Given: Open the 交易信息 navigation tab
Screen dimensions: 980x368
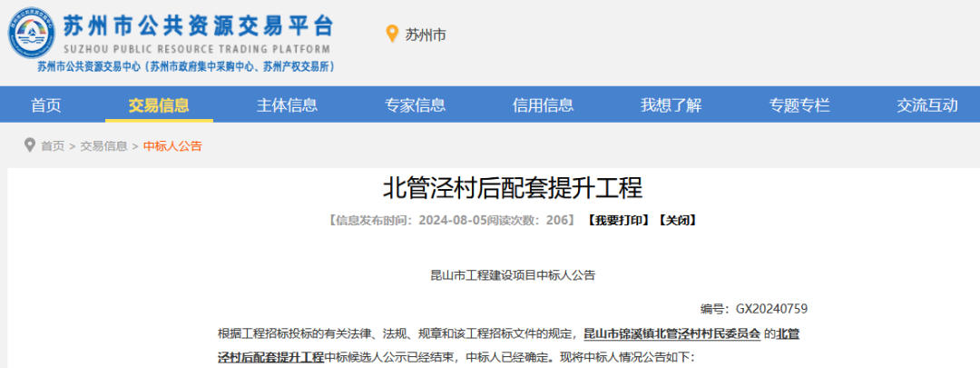Looking at the screenshot, I should [159, 104].
